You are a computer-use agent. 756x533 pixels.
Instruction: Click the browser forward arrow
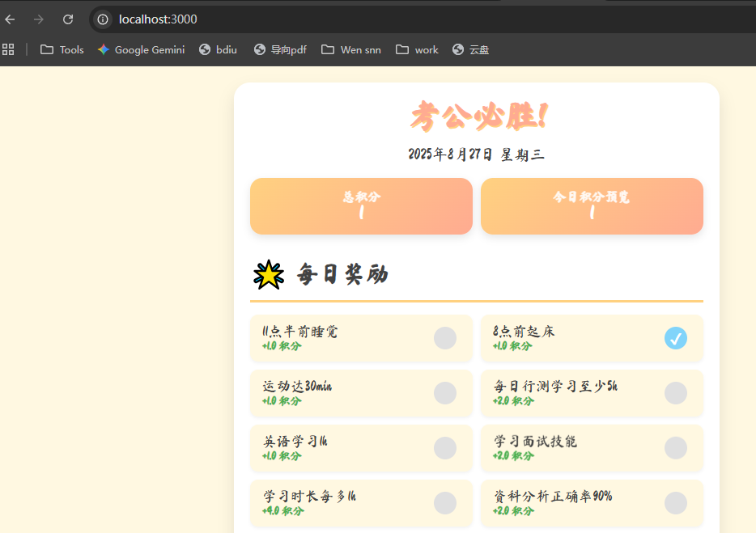pyautogui.click(x=39, y=19)
